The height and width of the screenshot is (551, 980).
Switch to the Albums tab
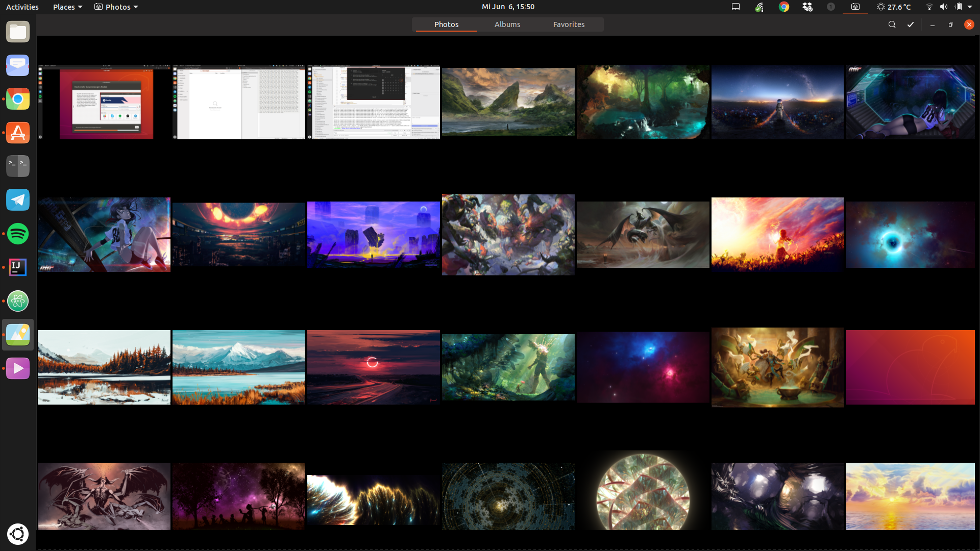pyautogui.click(x=507, y=24)
